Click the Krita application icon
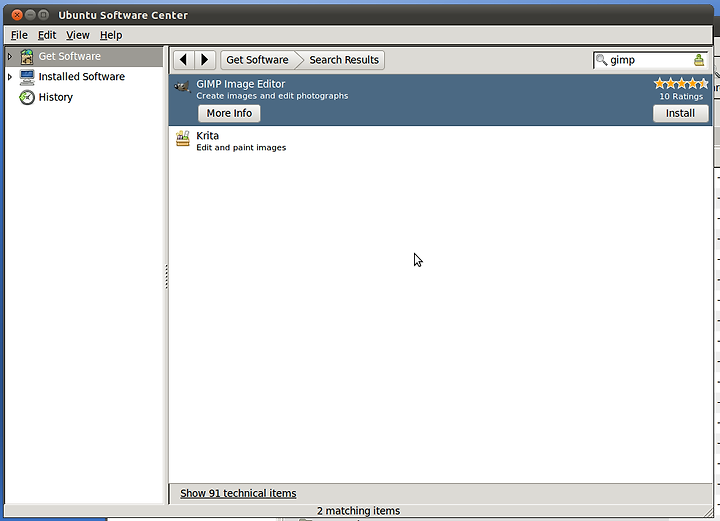Image resolution: width=720 pixels, height=521 pixels. [x=182, y=138]
